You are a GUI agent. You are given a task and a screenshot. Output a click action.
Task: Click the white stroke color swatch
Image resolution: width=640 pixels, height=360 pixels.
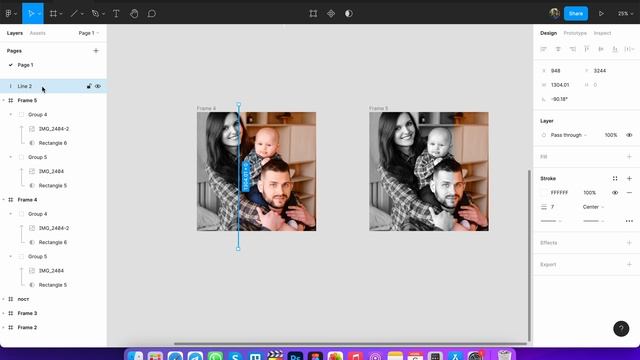[543, 193]
